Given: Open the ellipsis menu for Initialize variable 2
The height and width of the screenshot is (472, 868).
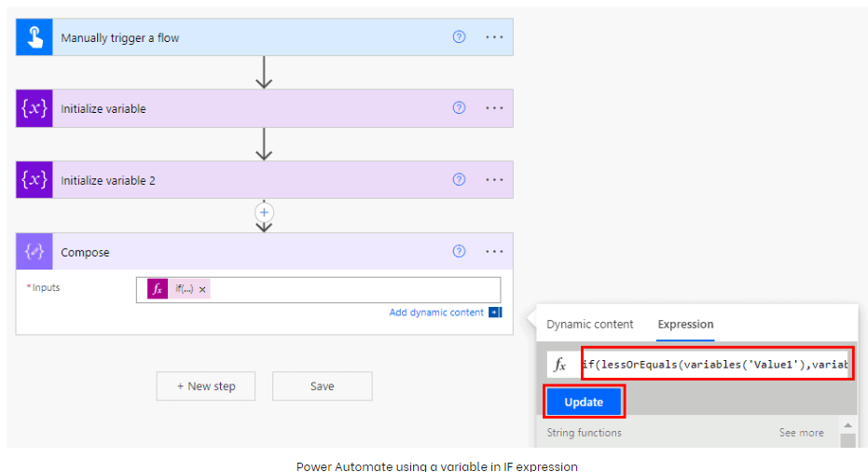Looking at the screenshot, I should 494,179.
